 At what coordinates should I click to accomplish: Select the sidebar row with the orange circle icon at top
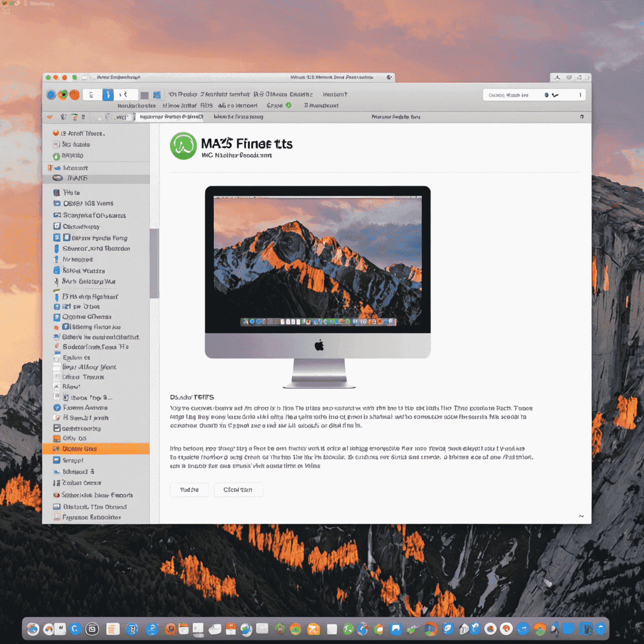tap(96, 133)
